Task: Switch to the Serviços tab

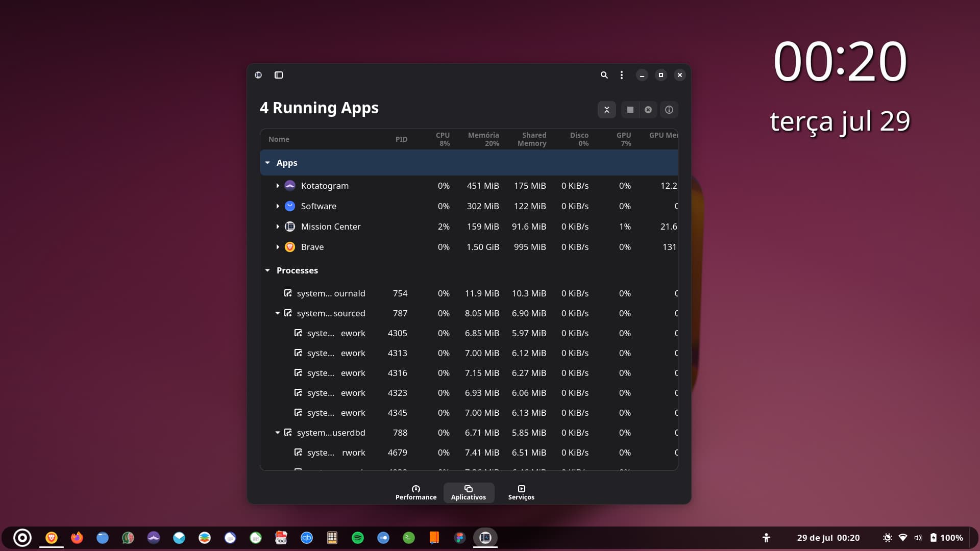Action: tap(521, 492)
